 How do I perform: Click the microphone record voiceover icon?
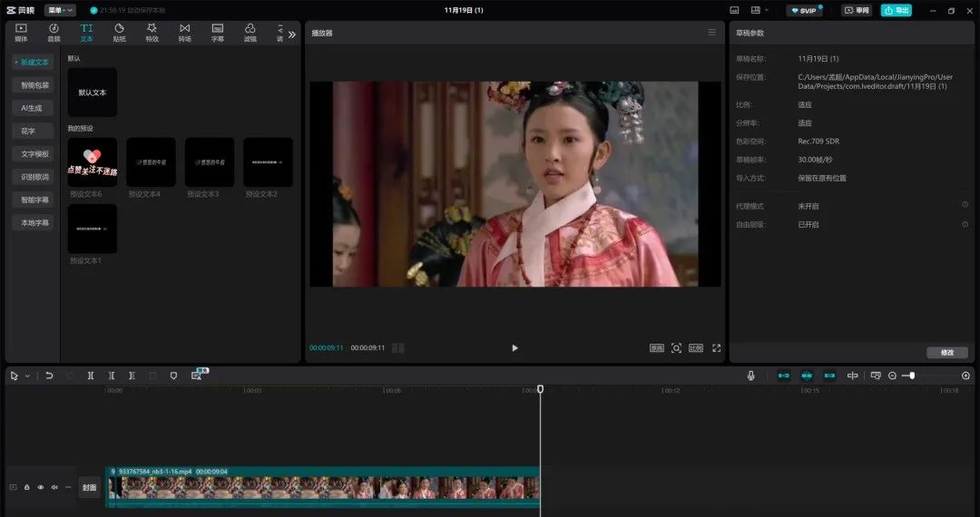point(750,376)
